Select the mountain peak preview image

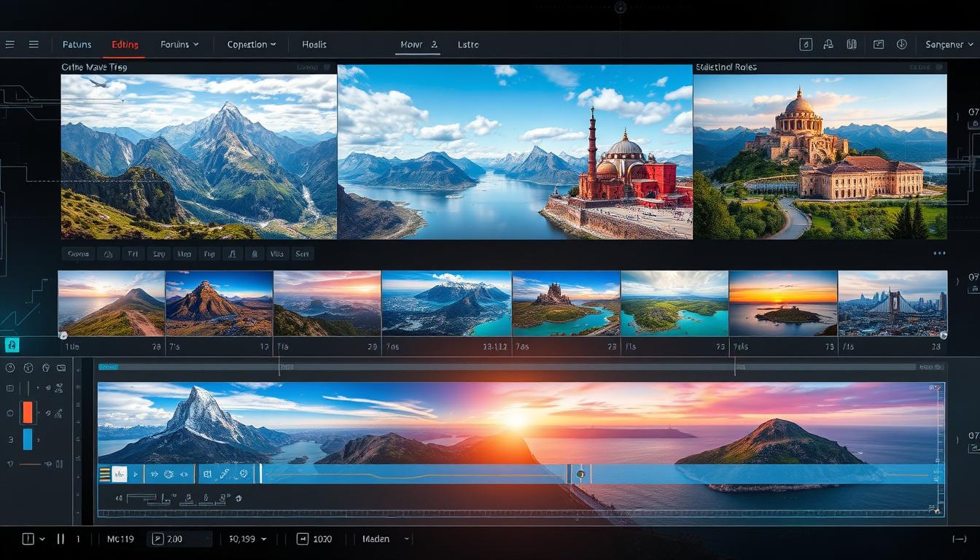coord(199,156)
